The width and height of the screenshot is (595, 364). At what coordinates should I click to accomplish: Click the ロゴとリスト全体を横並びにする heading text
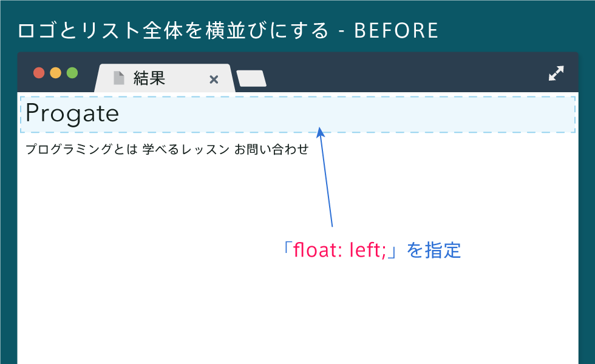tap(173, 30)
